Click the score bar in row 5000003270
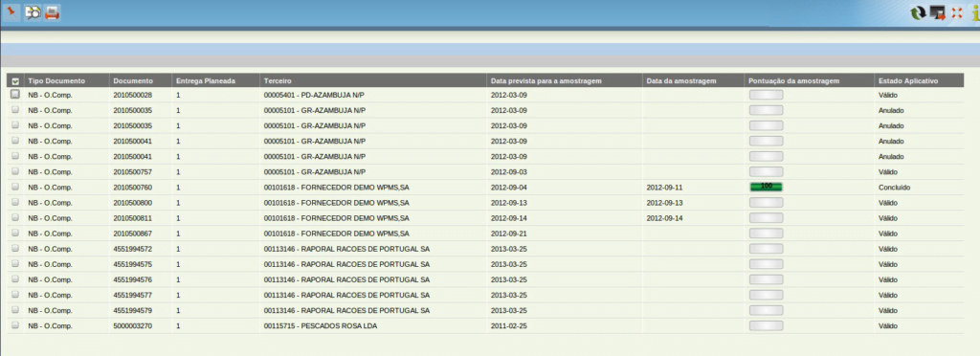 pos(767,325)
